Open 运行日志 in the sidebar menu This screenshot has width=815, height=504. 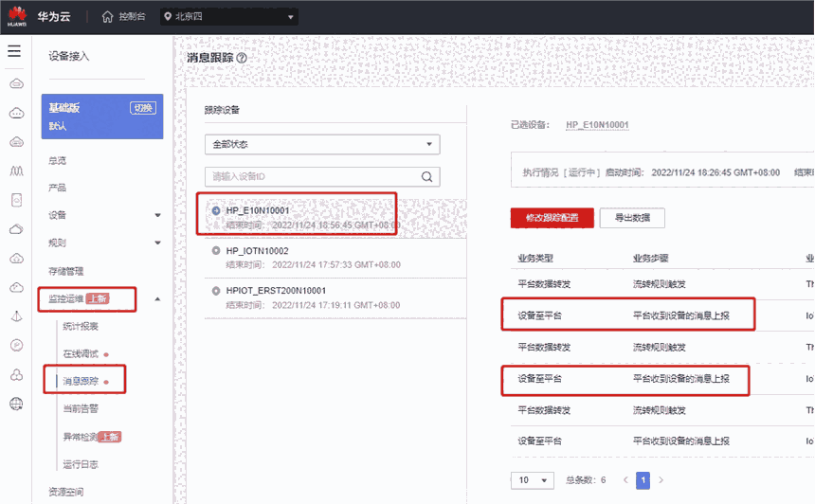(81, 464)
